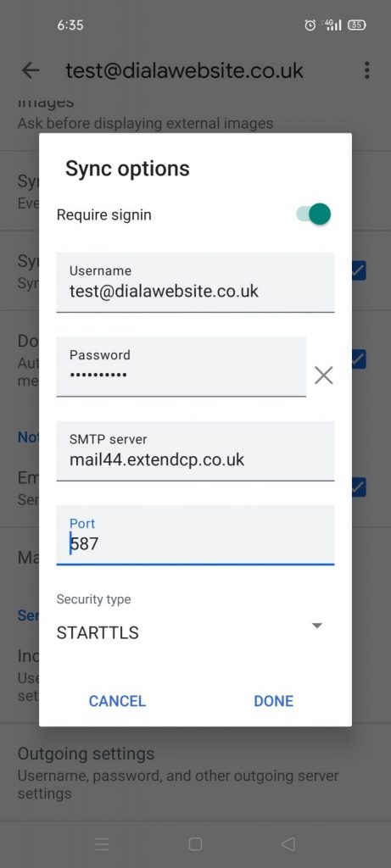Open the three-dot overflow menu

click(x=366, y=70)
